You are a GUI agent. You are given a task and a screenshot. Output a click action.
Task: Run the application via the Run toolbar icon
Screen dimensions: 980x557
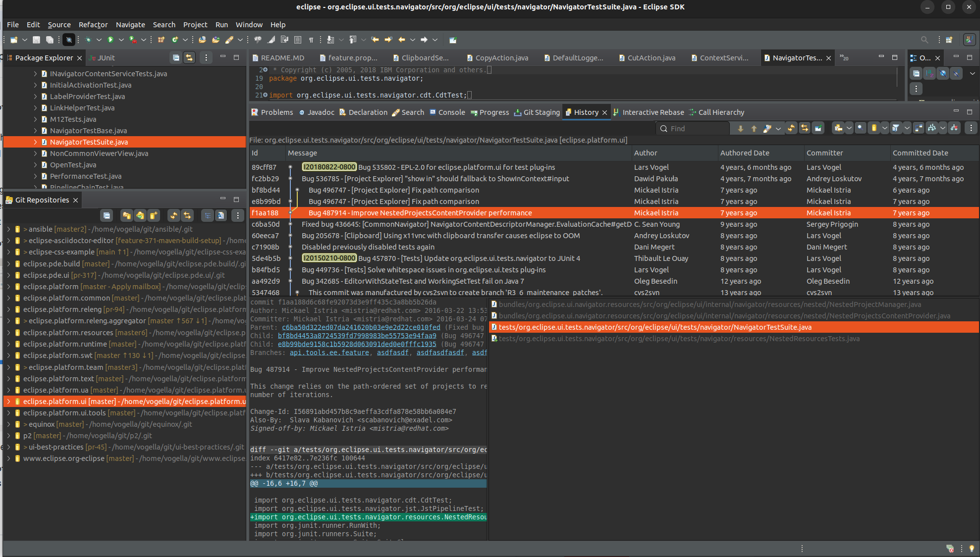111,40
